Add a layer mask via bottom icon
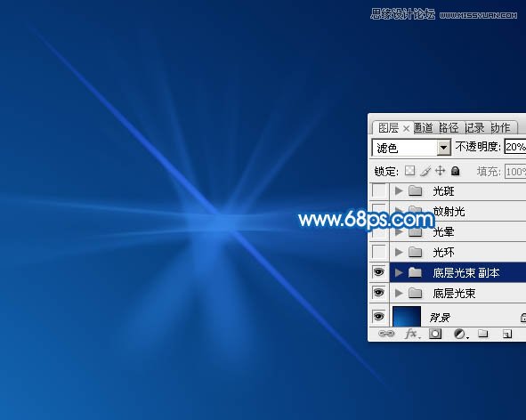 pos(435,334)
